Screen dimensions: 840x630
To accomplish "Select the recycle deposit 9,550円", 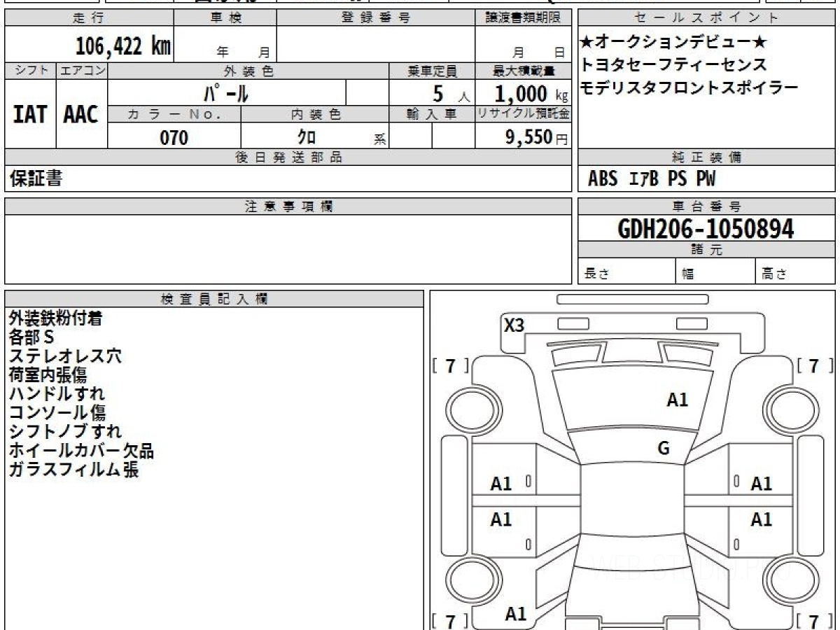I will click(x=537, y=137).
